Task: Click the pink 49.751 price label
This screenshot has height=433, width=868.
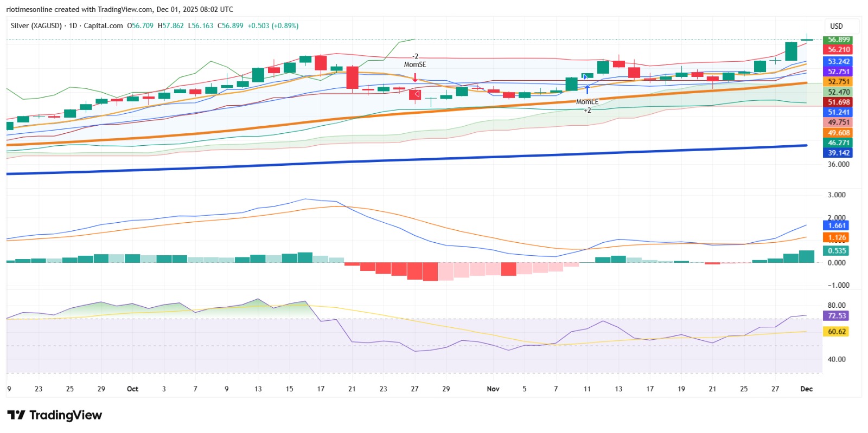Action: (838, 122)
